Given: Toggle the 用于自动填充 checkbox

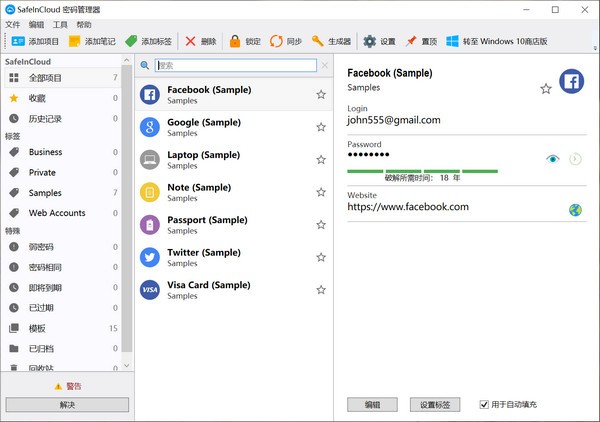Looking at the screenshot, I should click(x=484, y=404).
